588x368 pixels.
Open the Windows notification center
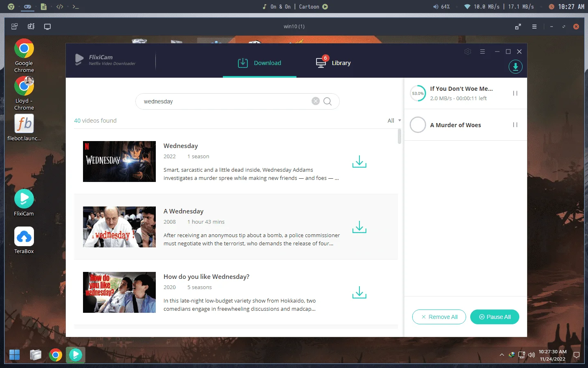tap(577, 355)
